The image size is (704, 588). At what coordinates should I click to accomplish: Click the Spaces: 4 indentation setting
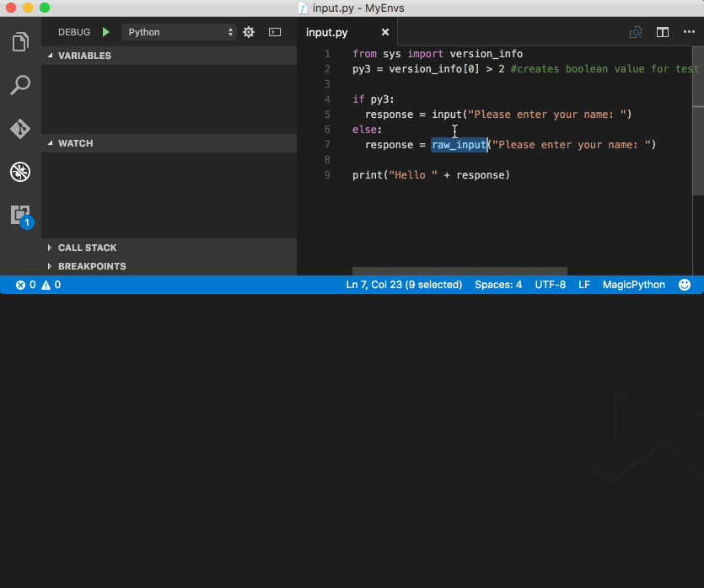(x=498, y=285)
